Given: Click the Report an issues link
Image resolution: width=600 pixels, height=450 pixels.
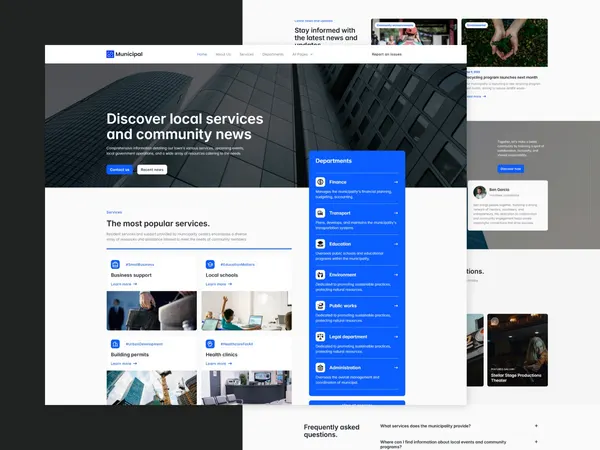Looking at the screenshot, I should pos(386,54).
